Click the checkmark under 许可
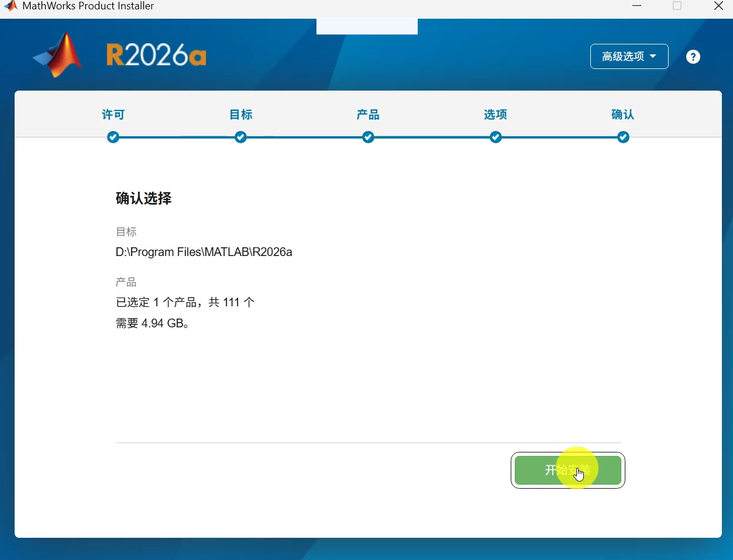733x560 pixels. click(113, 137)
